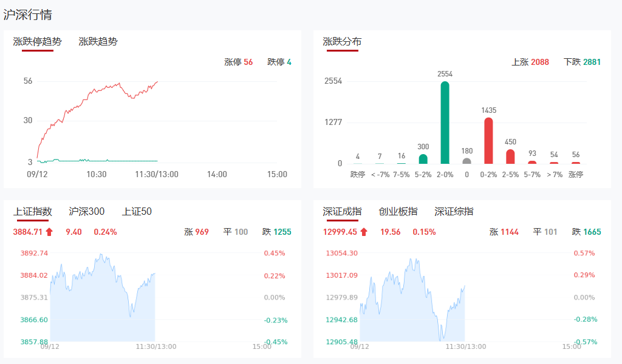Select the 涨跌停趋势 tab
622x364 pixels.
38,42
